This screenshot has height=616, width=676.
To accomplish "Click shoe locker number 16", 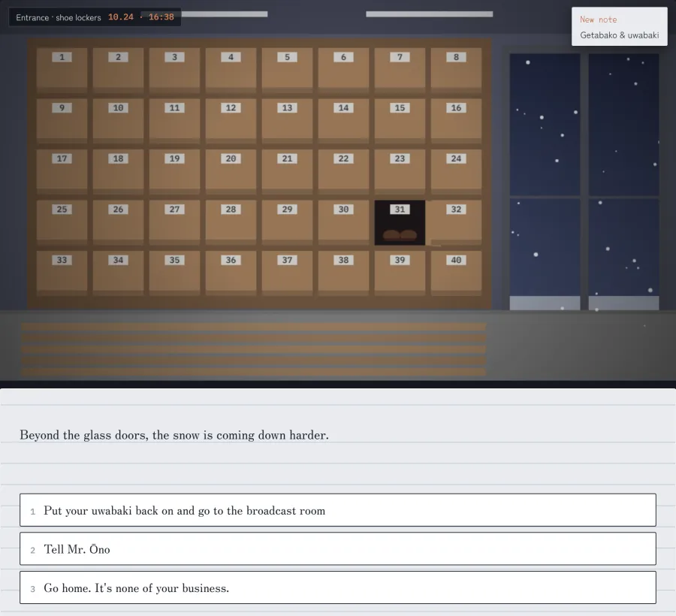I will click(x=456, y=121).
